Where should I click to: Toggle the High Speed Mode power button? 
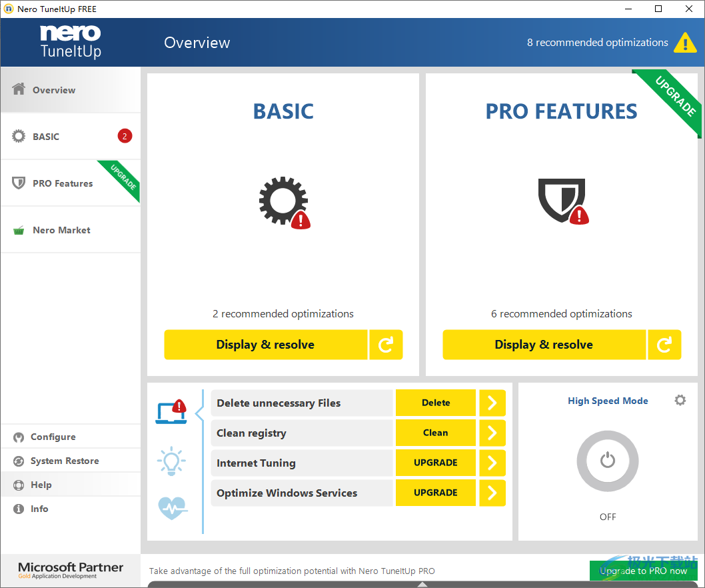(x=608, y=461)
